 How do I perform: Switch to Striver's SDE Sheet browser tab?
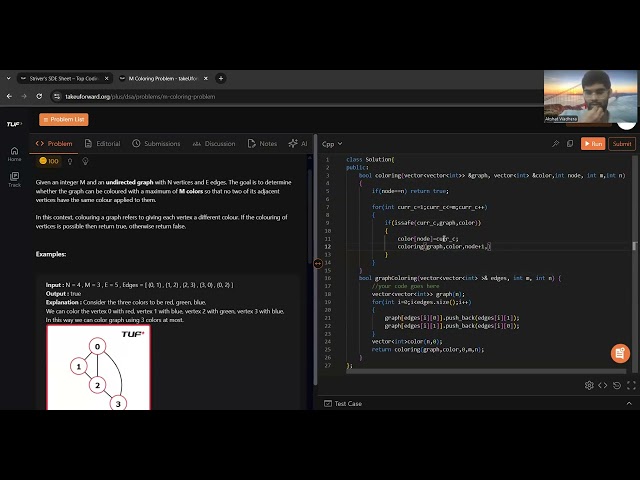point(63,78)
